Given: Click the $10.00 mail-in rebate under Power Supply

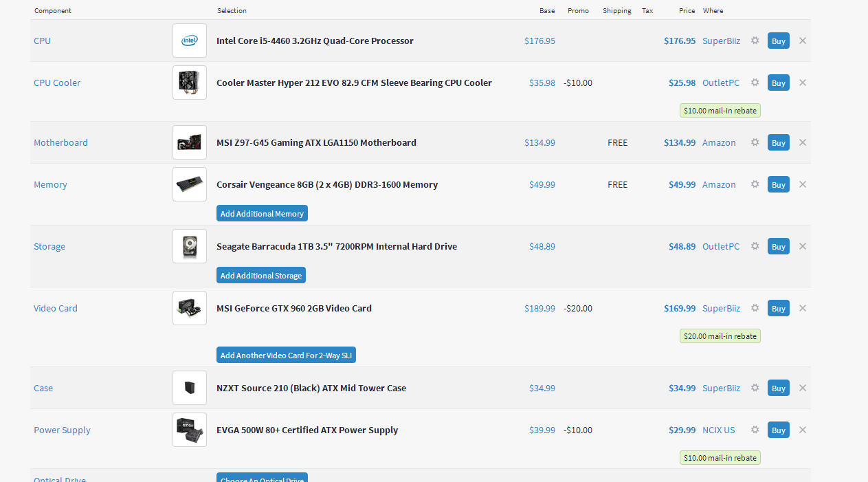Looking at the screenshot, I should pyautogui.click(x=720, y=457).
